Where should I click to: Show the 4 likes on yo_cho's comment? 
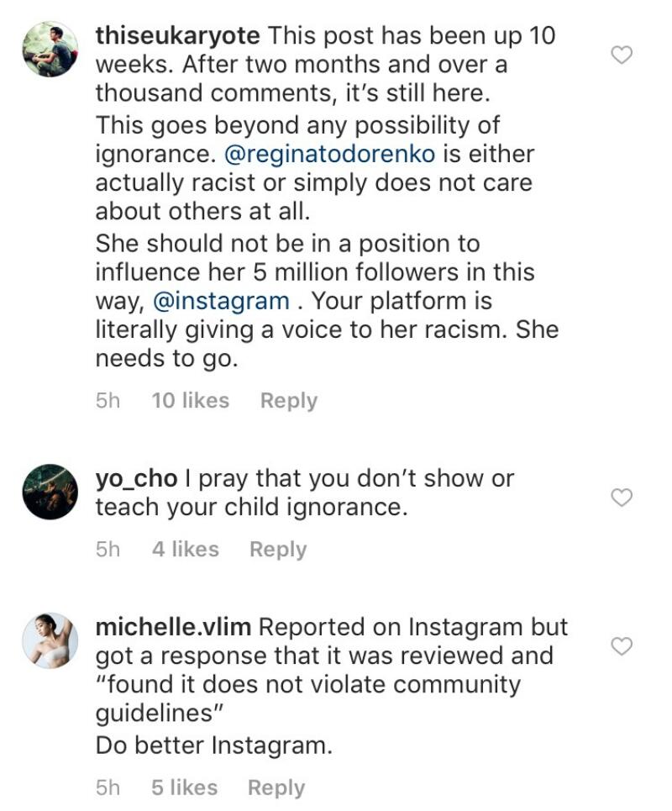pos(186,550)
